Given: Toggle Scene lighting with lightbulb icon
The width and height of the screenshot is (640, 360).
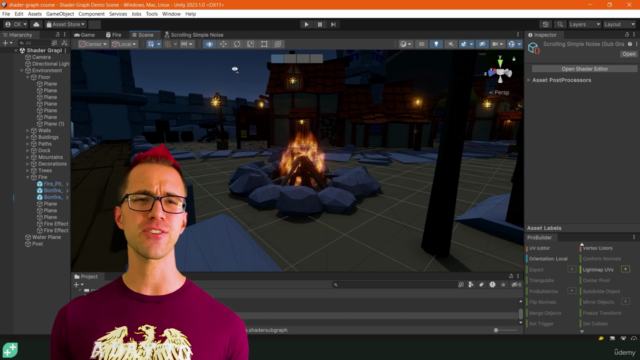Looking at the screenshot, I should point(436,44).
